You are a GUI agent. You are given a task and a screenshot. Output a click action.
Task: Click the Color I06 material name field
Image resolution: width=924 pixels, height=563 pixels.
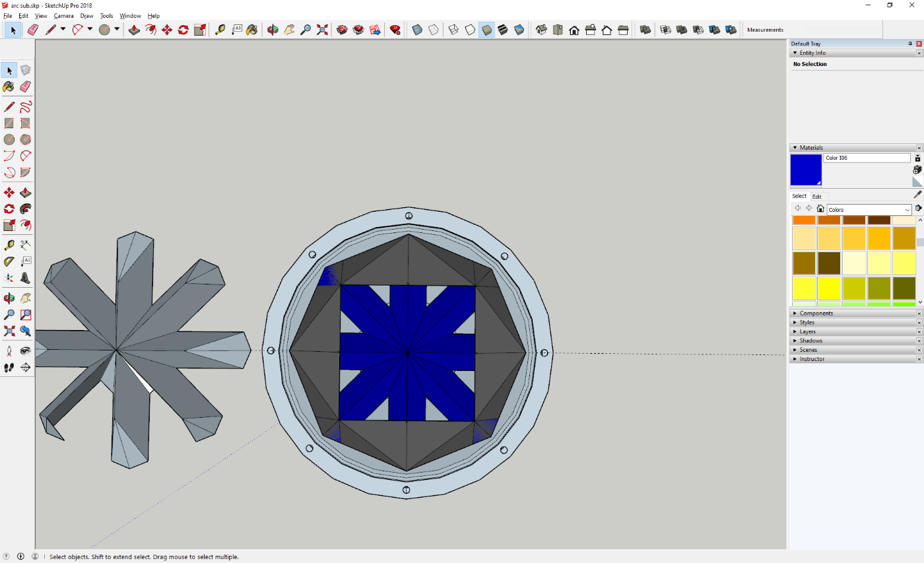click(866, 158)
